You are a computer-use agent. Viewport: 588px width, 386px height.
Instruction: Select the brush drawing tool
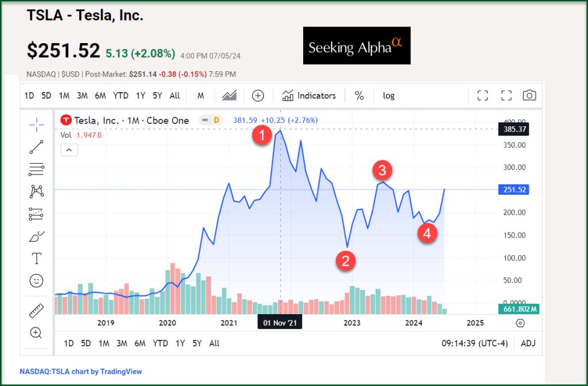point(36,236)
